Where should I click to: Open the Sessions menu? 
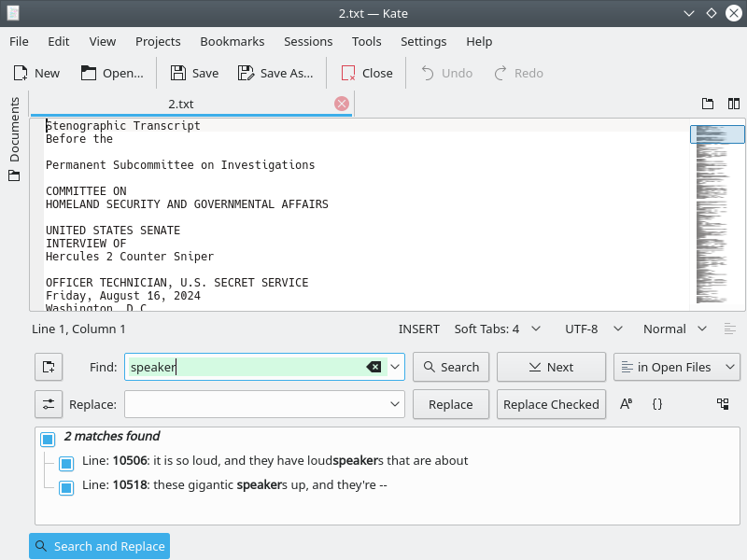point(308,41)
